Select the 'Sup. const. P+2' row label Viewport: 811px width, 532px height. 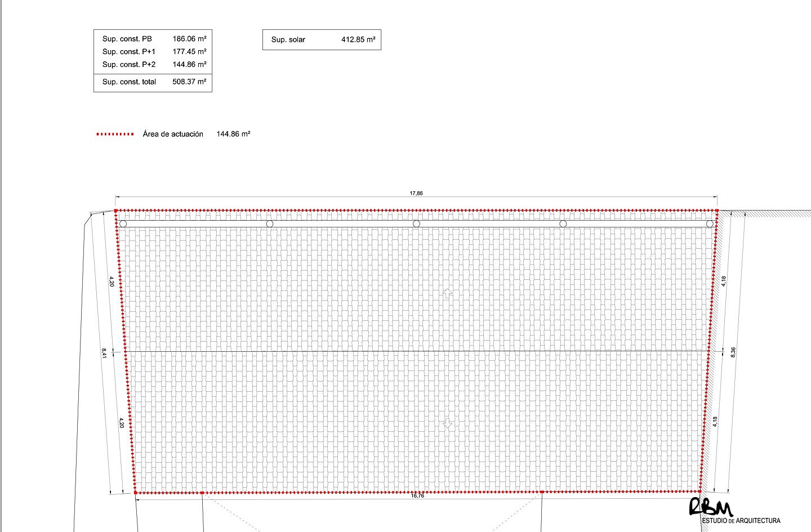pyautogui.click(x=129, y=64)
